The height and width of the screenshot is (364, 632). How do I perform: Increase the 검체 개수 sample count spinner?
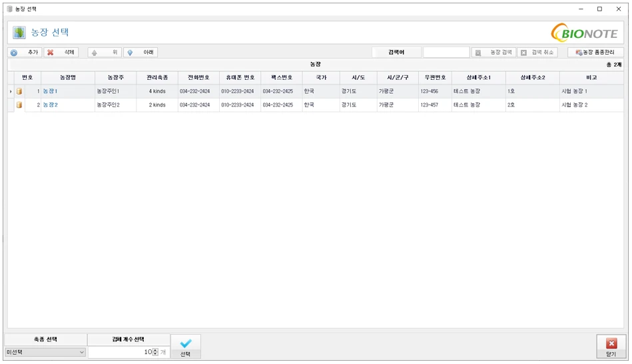(156, 350)
